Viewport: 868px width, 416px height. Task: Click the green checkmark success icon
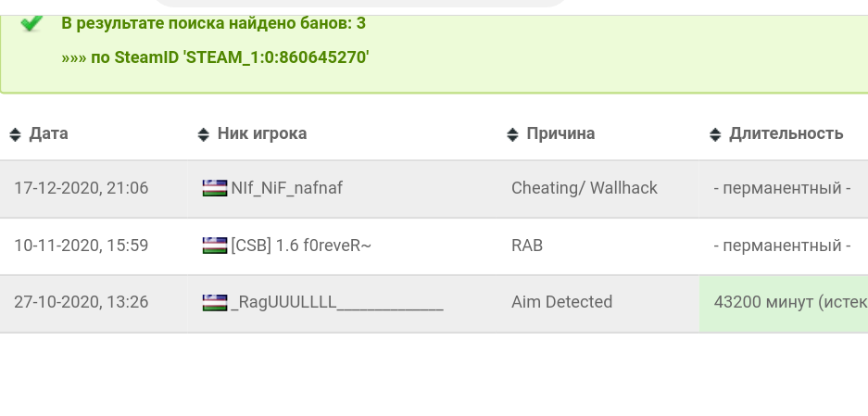31,23
